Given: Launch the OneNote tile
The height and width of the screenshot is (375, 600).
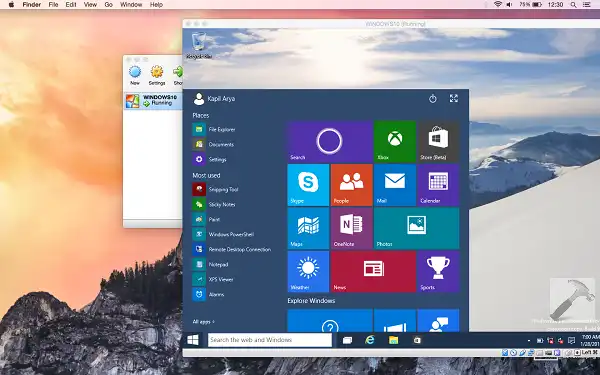Looking at the screenshot, I should [x=352, y=228].
